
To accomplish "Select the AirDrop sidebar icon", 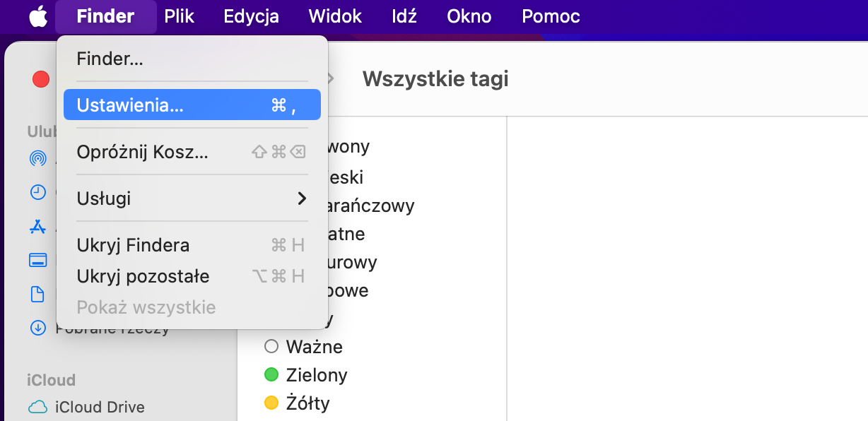I will (x=37, y=159).
